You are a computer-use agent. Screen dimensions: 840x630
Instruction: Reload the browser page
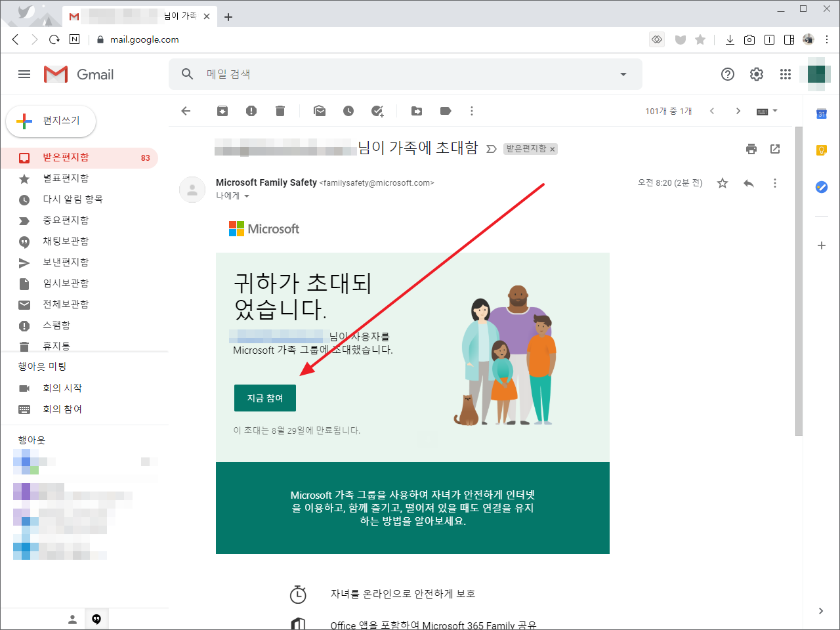click(x=54, y=39)
